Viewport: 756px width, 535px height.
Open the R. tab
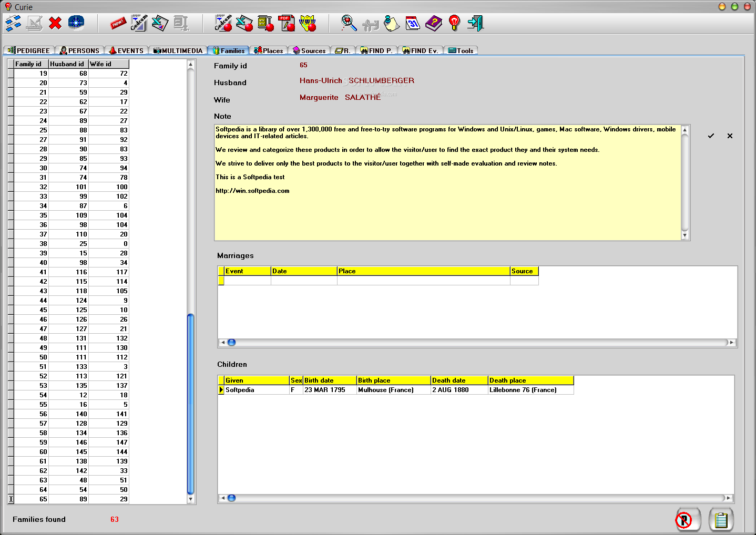[343, 50]
